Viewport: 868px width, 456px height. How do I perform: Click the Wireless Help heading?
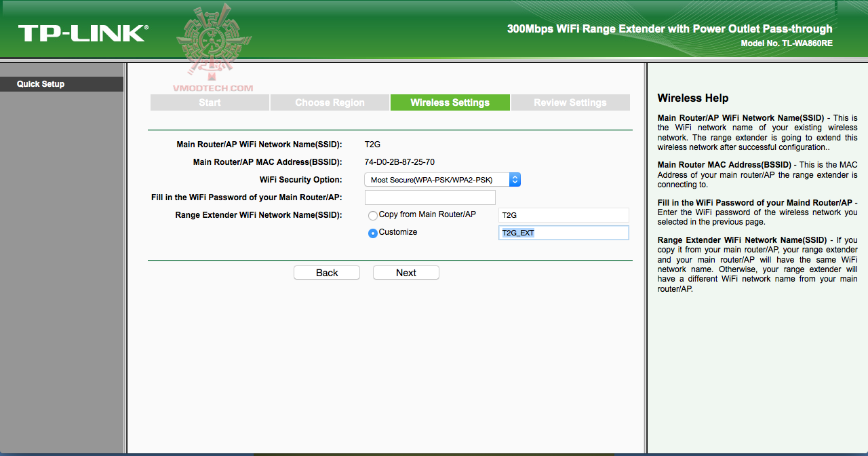pyautogui.click(x=693, y=98)
